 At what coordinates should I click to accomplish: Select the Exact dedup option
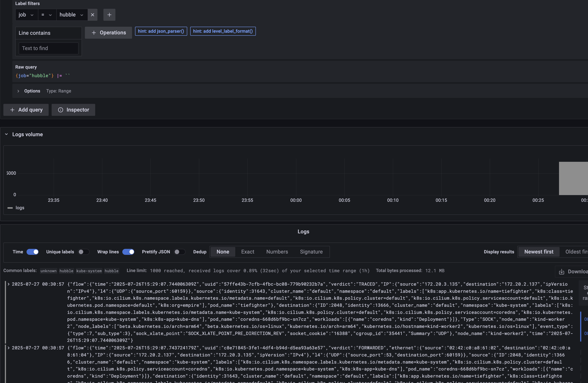tap(248, 252)
